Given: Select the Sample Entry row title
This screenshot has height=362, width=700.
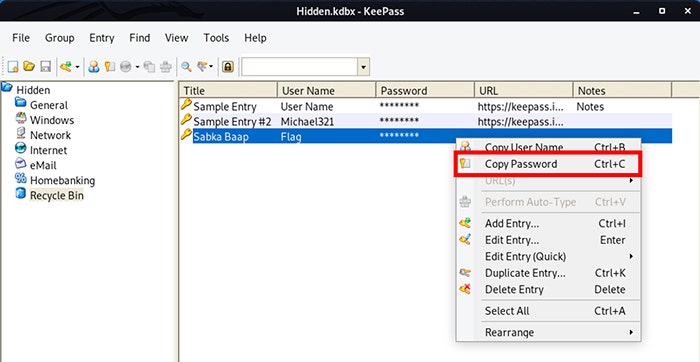Looking at the screenshot, I should 225,107.
